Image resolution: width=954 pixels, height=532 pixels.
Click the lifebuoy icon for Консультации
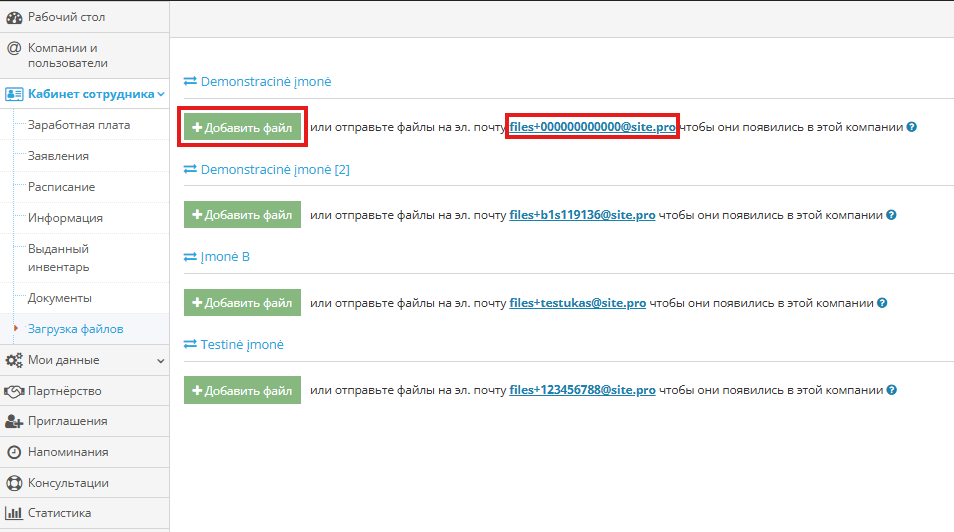14,483
